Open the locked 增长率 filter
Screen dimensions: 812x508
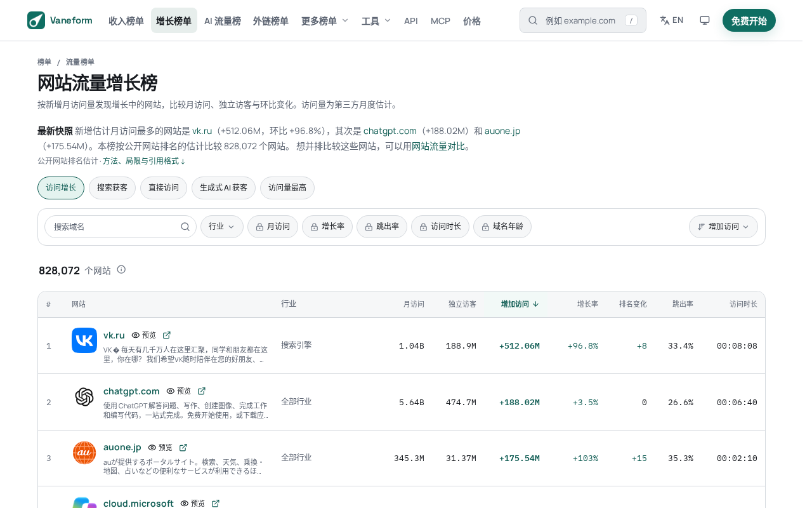tap(327, 227)
